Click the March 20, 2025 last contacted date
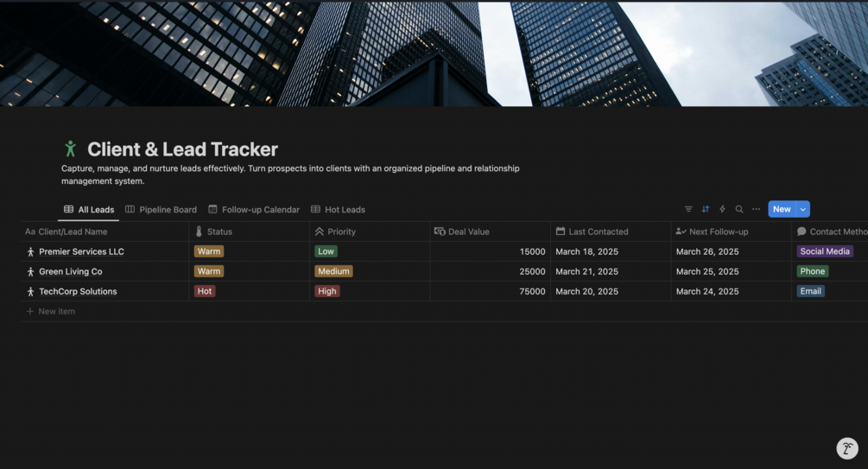 click(586, 291)
